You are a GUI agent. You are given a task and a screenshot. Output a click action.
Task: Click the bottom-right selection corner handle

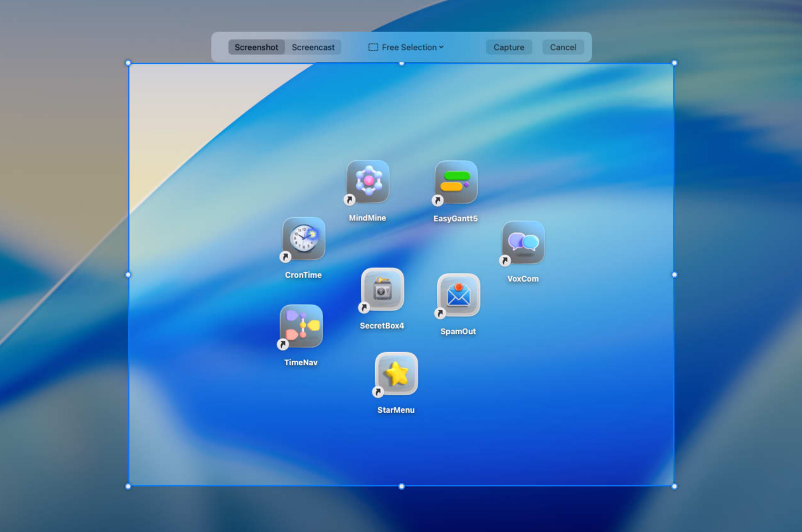[x=674, y=486]
